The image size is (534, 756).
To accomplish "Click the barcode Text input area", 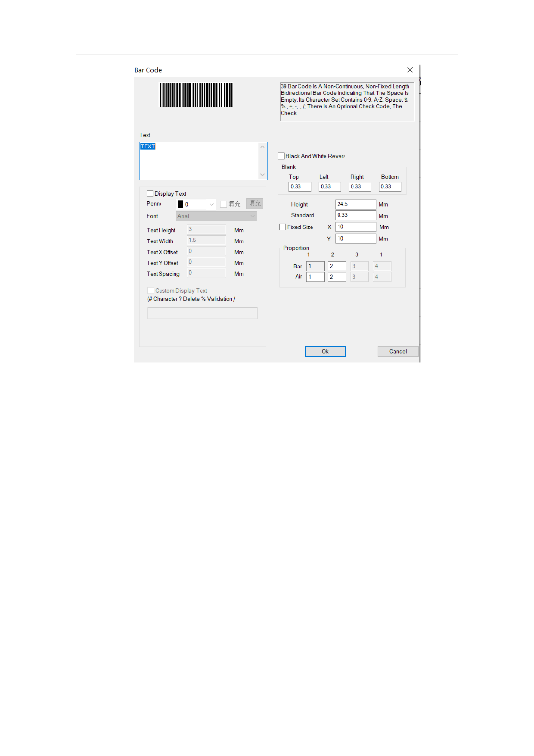I will pyautogui.click(x=199, y=161).
